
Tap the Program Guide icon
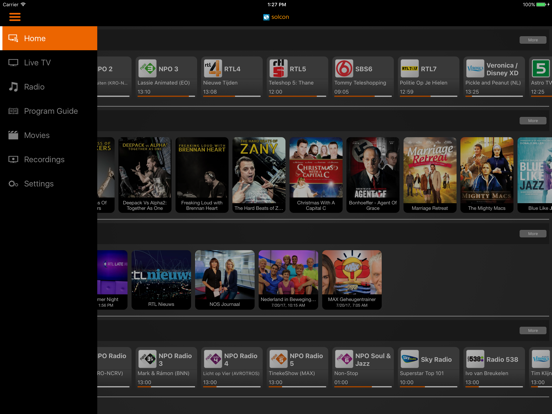pyautogui.click(x=13, y=111)
